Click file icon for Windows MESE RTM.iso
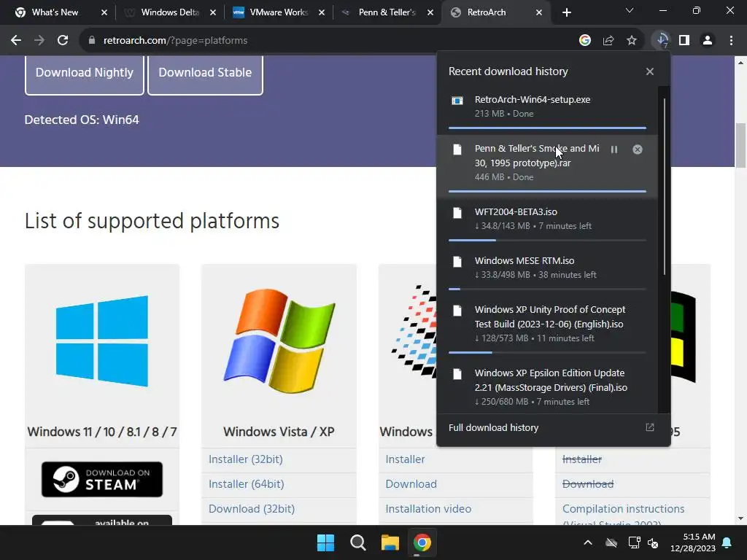747x560 pixels. (457, 262)
